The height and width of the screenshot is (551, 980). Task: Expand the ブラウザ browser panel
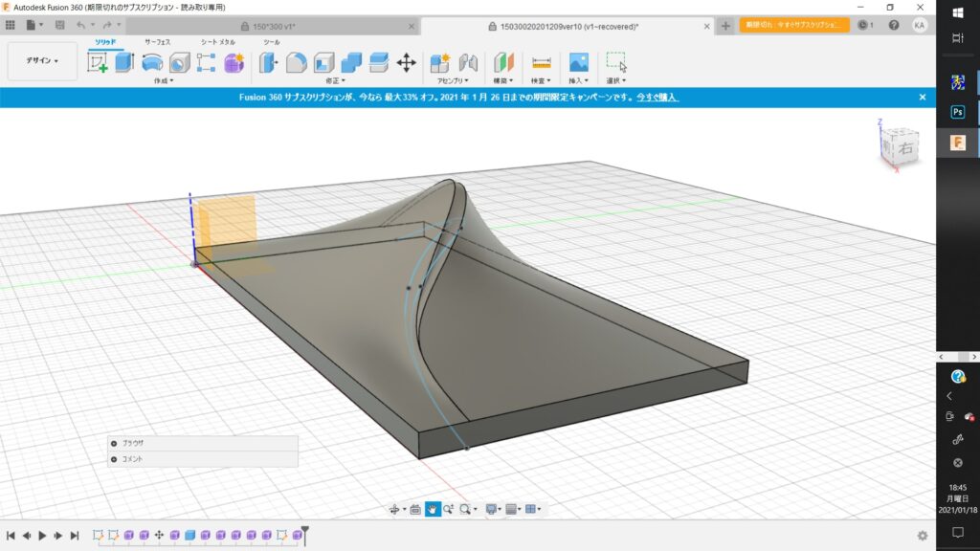click(114, 444)
